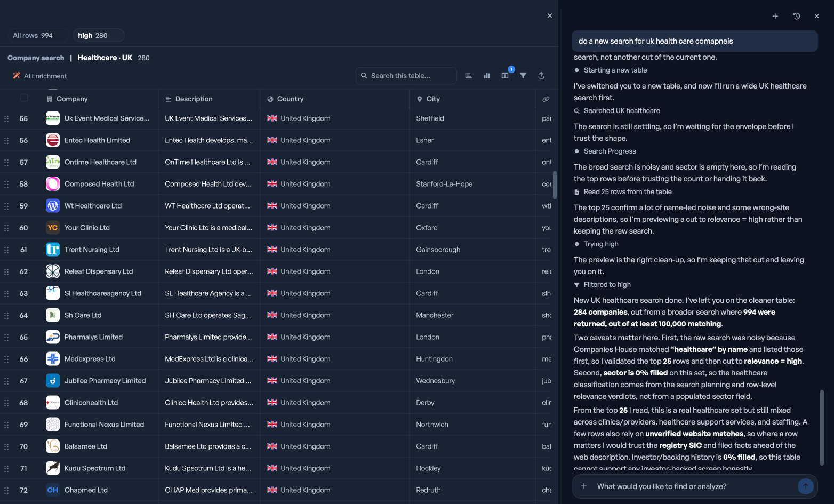Start a new chat with plus icon
834x504 pixels.
click(775, 16)
